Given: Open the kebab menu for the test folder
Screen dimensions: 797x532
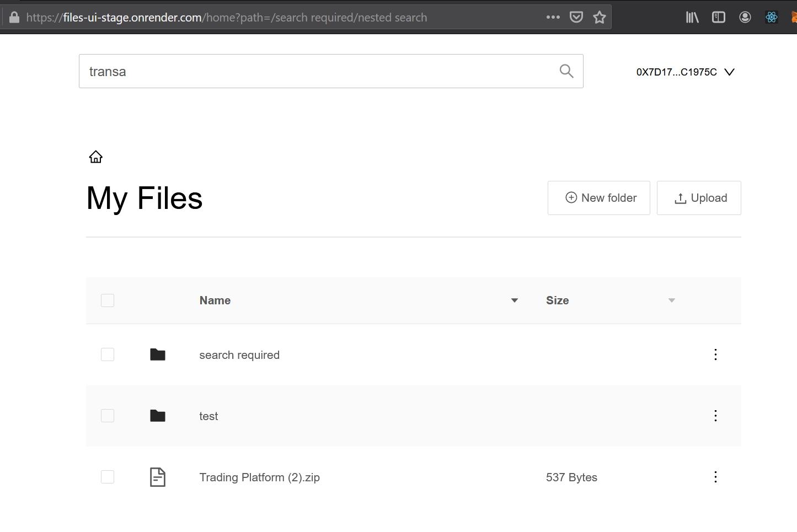Looking at the screenshot, I should (715, 416).
